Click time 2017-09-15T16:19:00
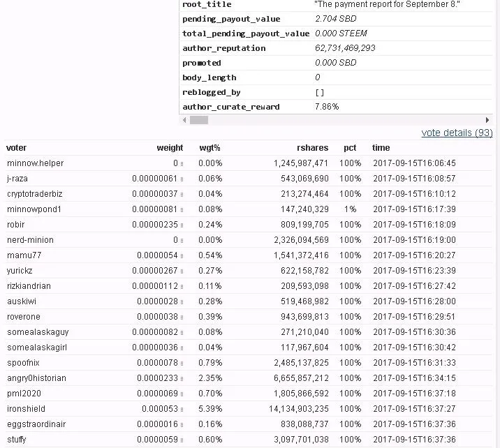 pyautogui.click(x=414, y=240)
